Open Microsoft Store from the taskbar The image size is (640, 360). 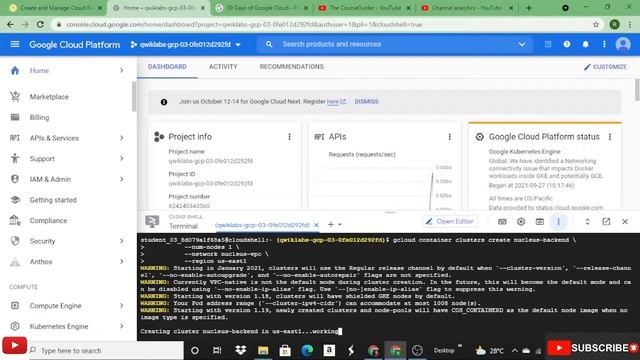pos(285,350)
